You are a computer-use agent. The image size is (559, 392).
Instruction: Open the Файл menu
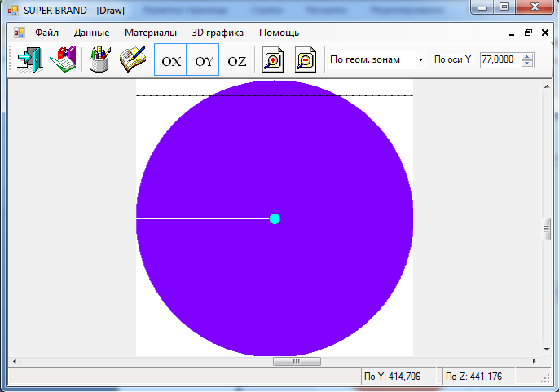tap(46, 33)
